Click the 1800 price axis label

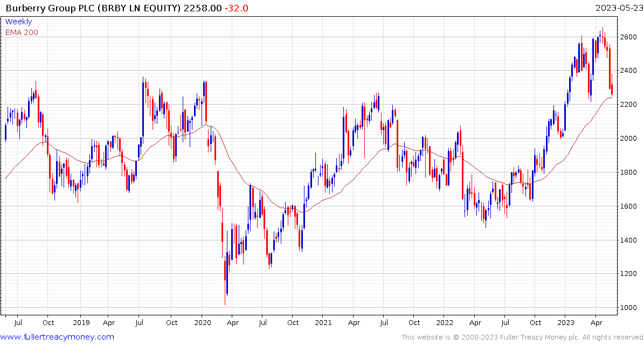pos(628,172)
